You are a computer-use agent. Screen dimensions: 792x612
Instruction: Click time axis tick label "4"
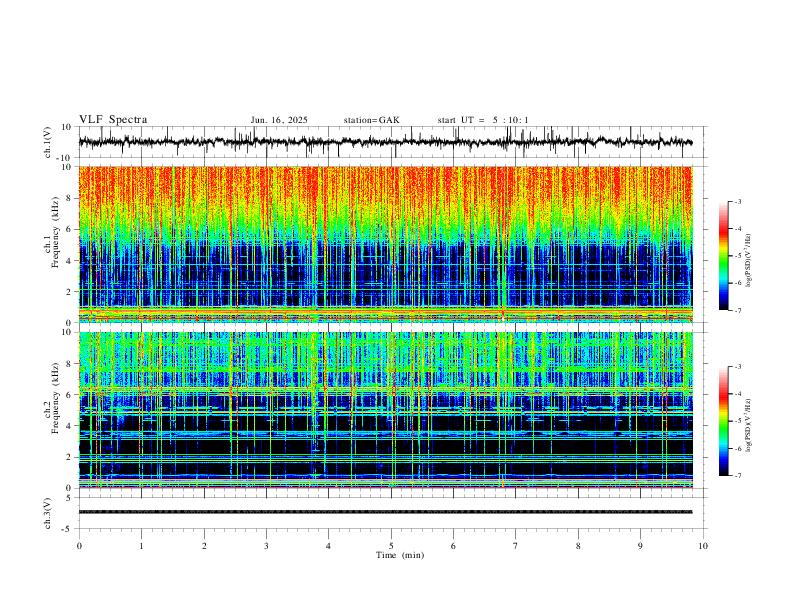point(328,546)
